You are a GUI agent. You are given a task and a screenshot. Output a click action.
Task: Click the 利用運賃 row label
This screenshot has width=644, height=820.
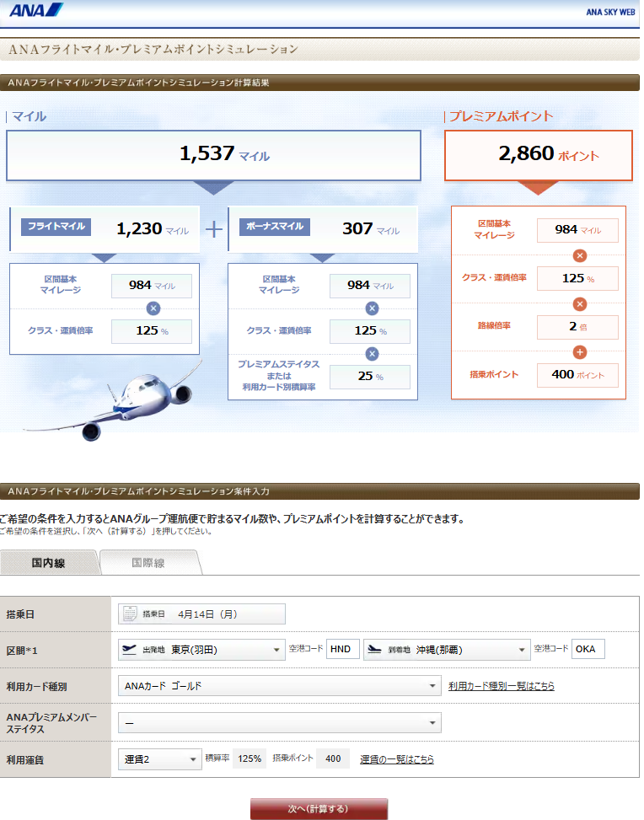(x=25, y=760)
